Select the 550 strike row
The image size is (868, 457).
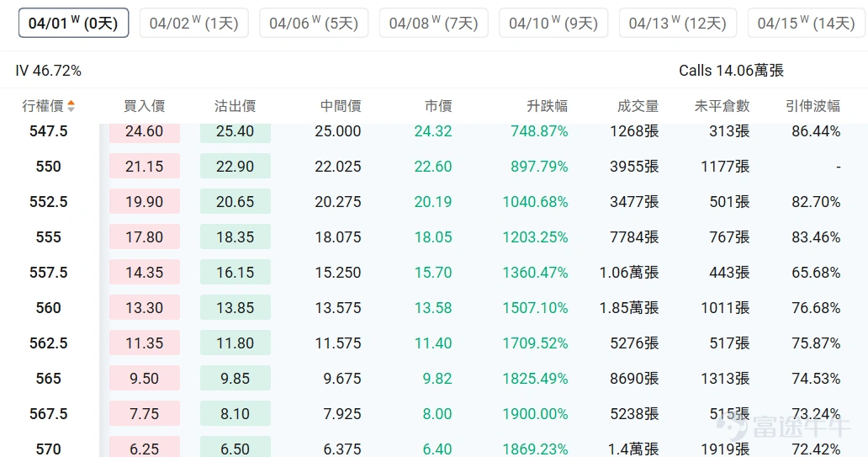point(434,166)
